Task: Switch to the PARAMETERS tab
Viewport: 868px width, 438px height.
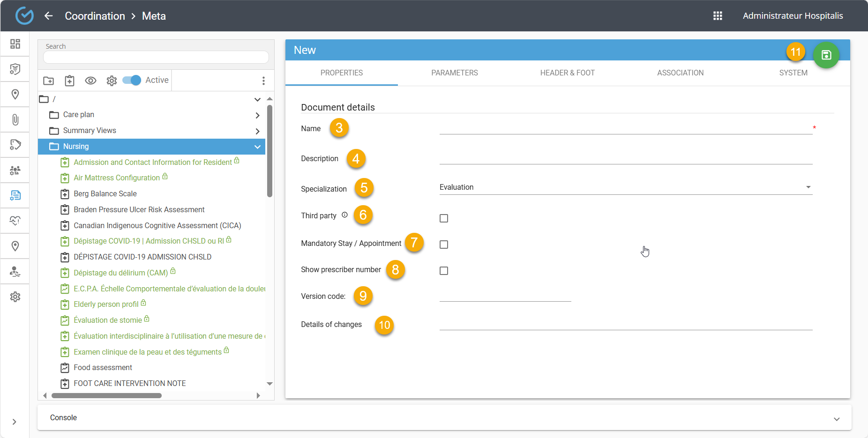Action: point(454,73)
